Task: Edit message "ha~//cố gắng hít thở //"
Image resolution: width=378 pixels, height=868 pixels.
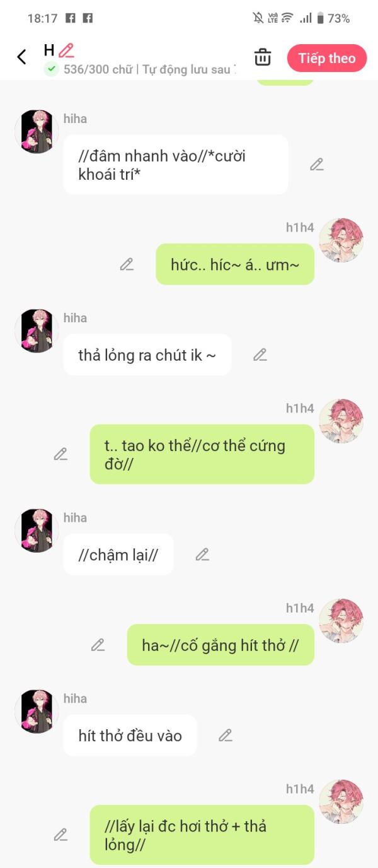Action: click(98, 645)
